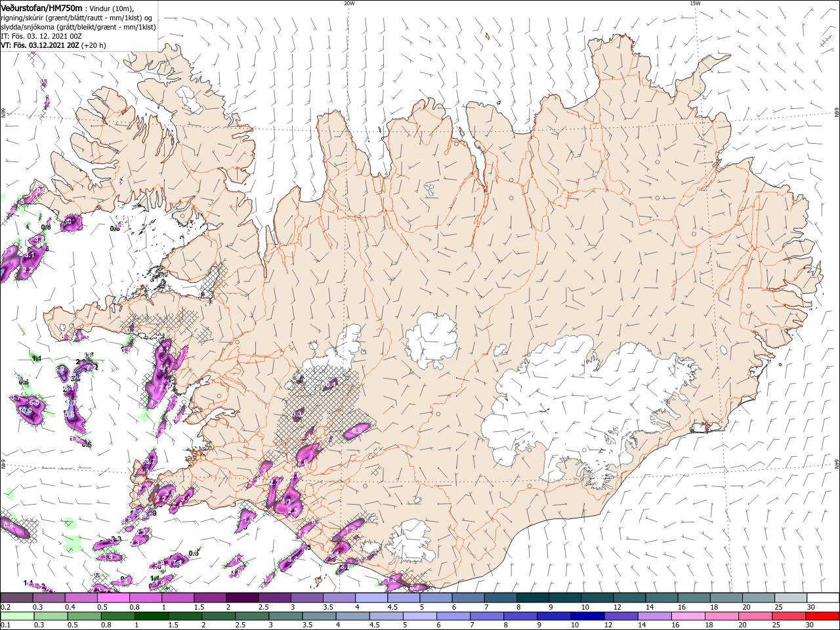Viewport: 840px width, 630px height.
Task: Pick the white top-row swatch starting at 30
Action: [x=822, y=598]
